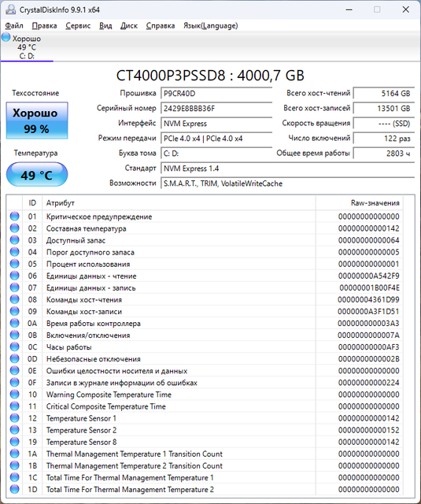Click status icon for Temperature Sensor 1 row
421x504 pixels.
click(x=14, y=418)
